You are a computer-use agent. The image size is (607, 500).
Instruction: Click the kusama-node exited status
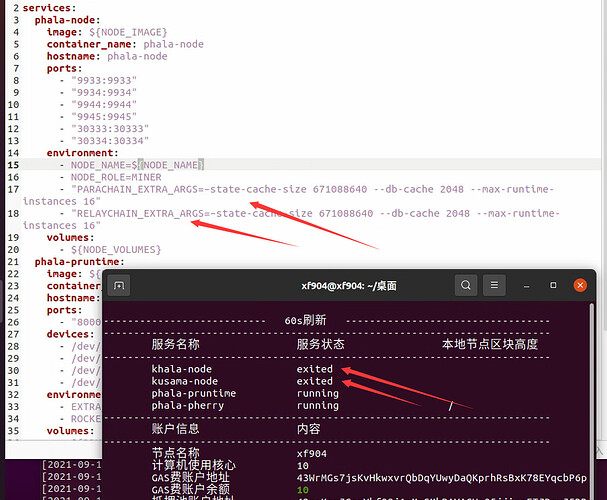(314, 381)
